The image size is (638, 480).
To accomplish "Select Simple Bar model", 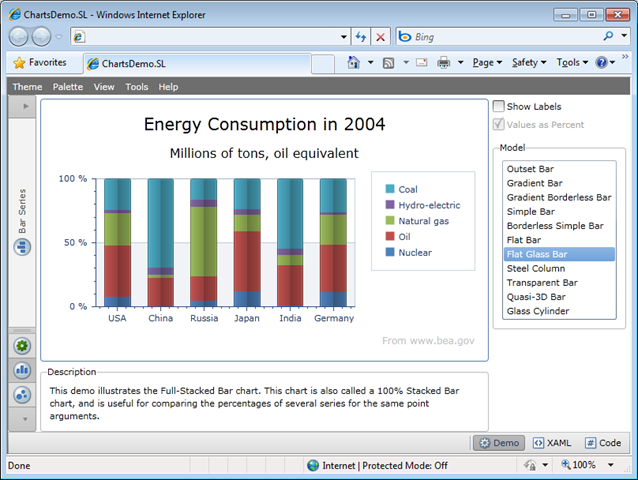I will (559, 212).
